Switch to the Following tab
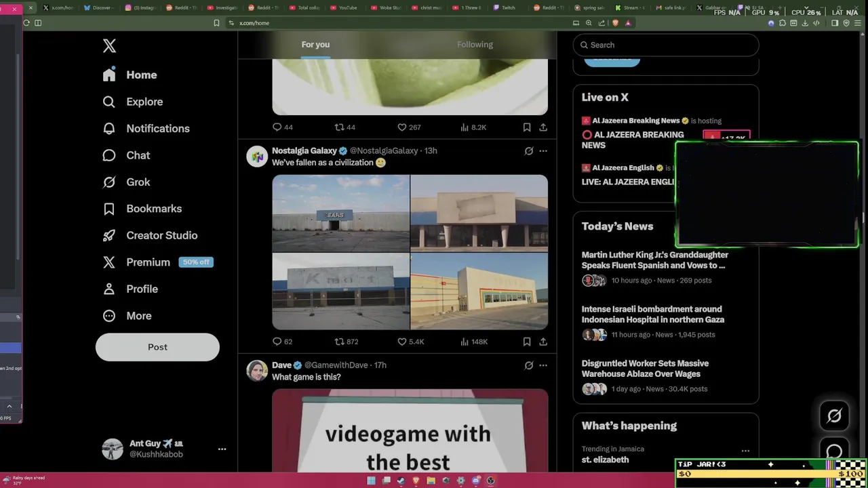 [x=475, y=45]
